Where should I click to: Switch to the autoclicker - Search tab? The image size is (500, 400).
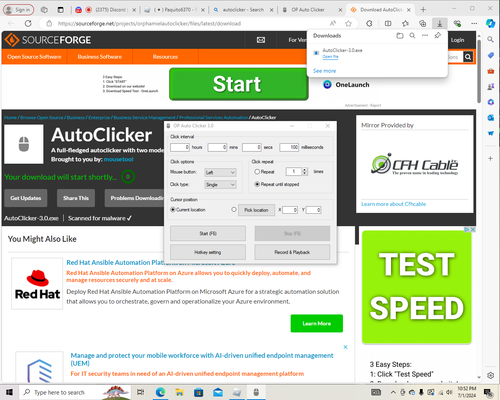point(243,10)
